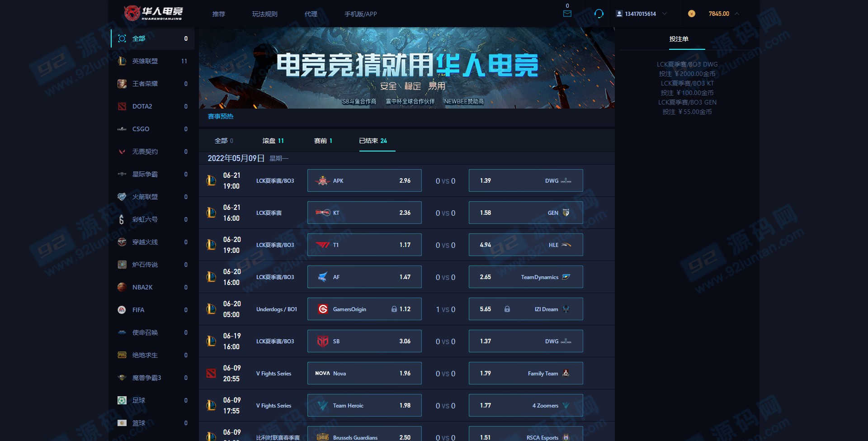Select 王者荣耀 game icon in sidebar
The image size is (868, 441).
(x=122, y=84)
